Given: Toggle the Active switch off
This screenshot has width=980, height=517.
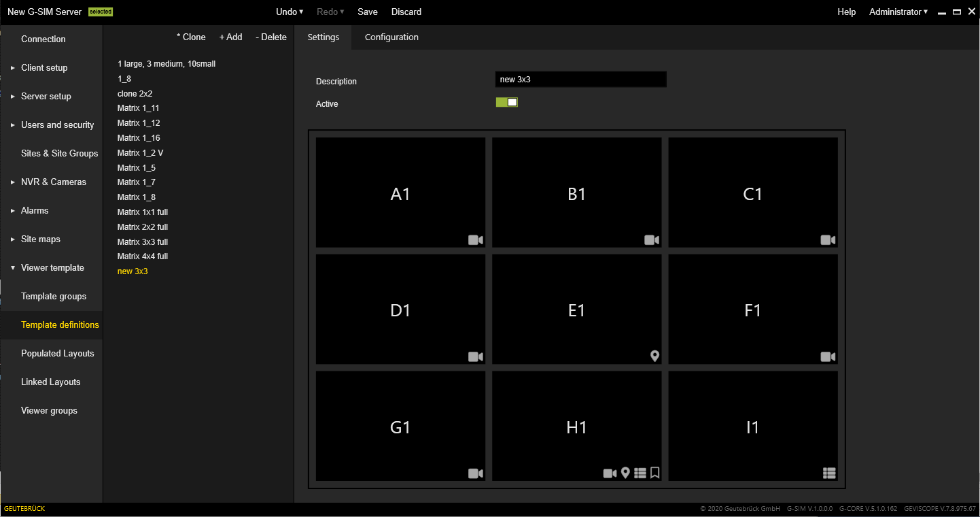Looking at the screenshot, I should pyautogui.click(x=507, y=102).
